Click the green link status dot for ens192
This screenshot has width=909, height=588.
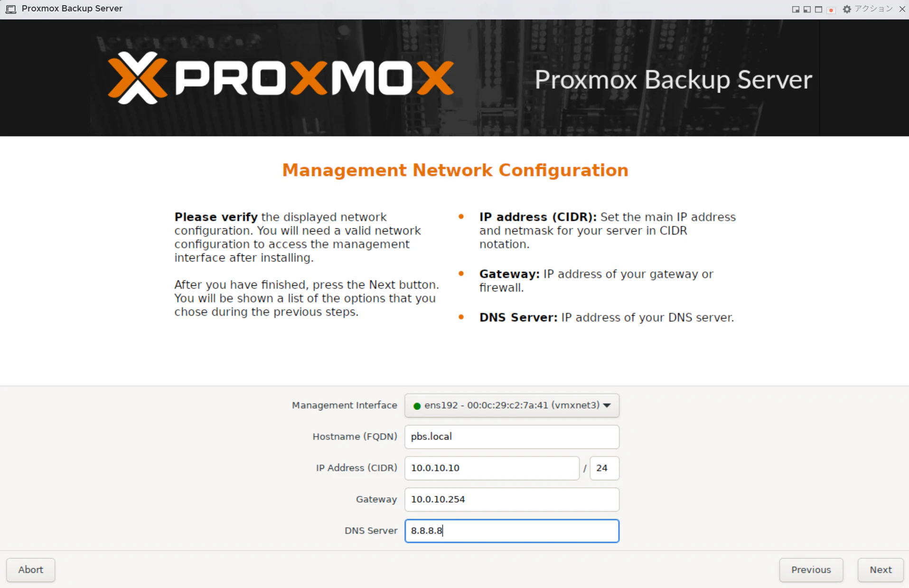417,406
